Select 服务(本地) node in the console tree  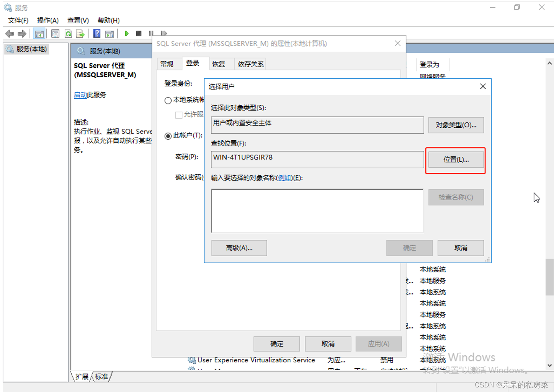[26, 49]
